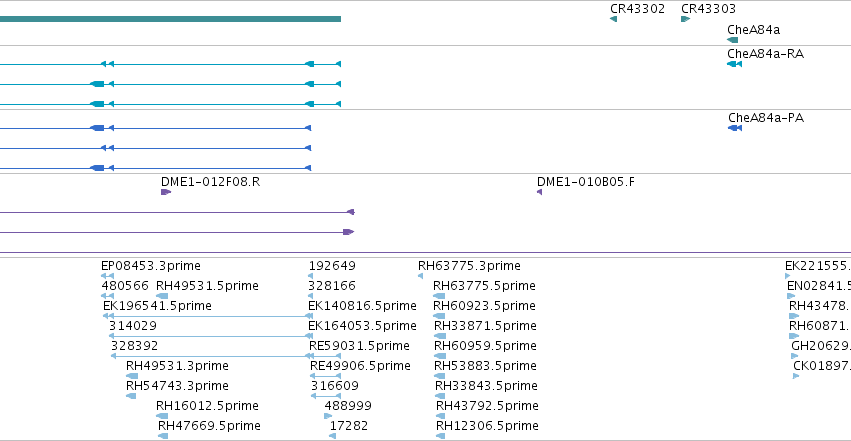Select the RH54743.3prime EST block
851x441 pixels.
point(131,396)
